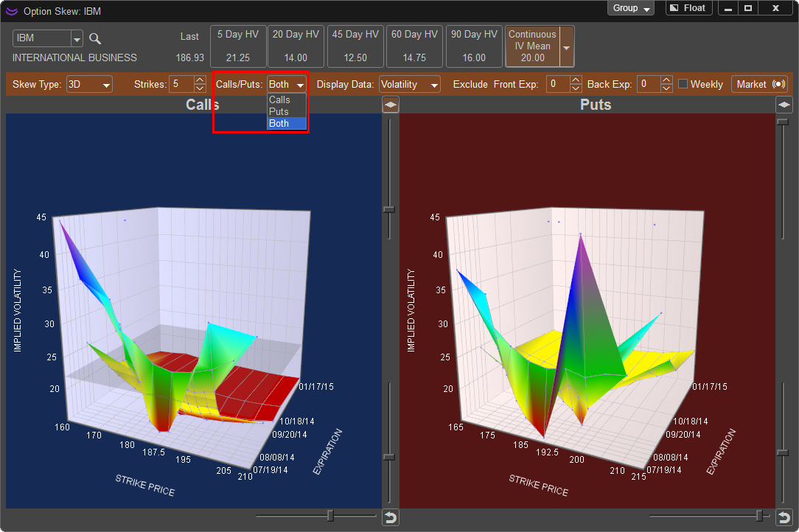Click 192.5 strike label on Puts chart

pos(547,452)
